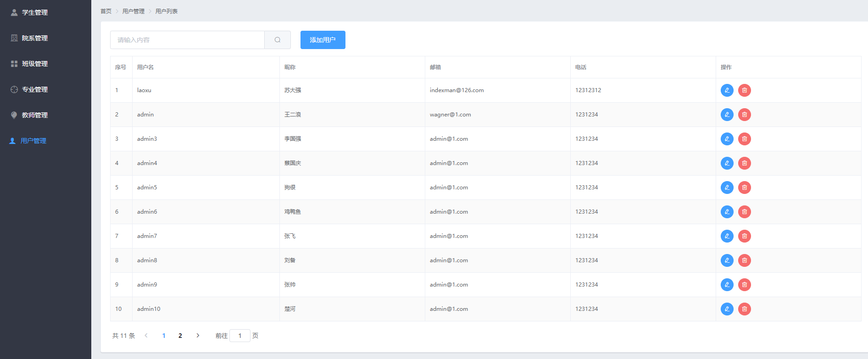Edit user laoxu with pencil icon
The image size is (868, 359).
pos(727,90)
